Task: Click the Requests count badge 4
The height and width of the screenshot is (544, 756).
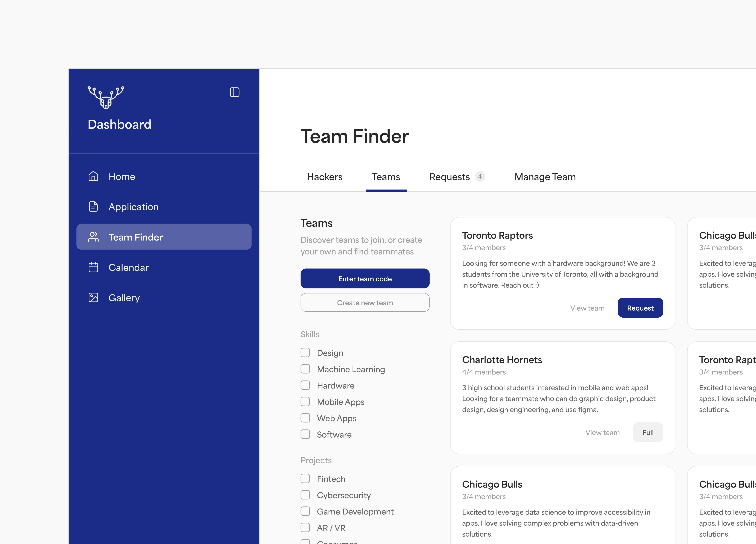Action: click(x=480, y=177)
